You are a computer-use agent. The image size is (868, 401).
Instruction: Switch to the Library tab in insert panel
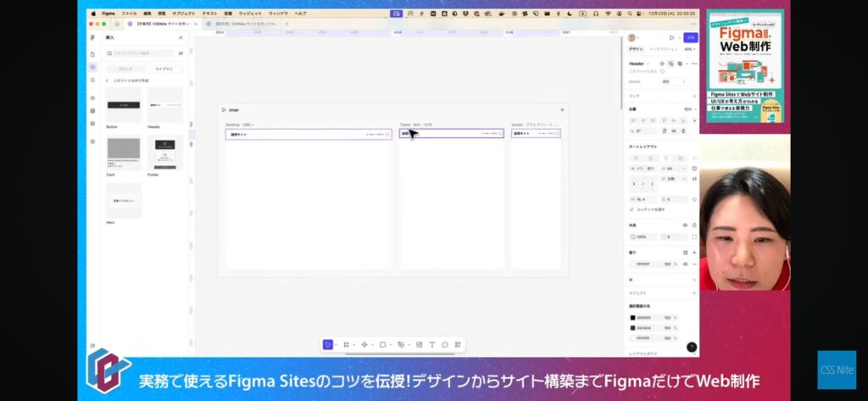click(x=163, y=69)
